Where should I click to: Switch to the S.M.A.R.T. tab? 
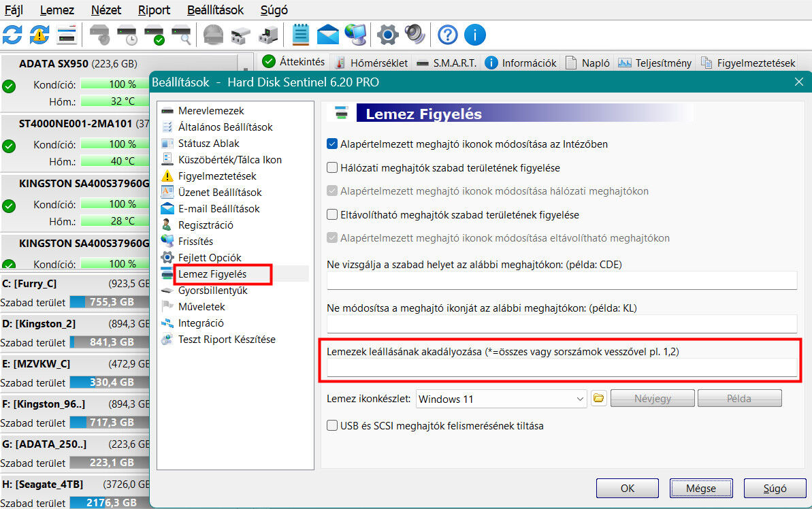(x=446, y=63)
